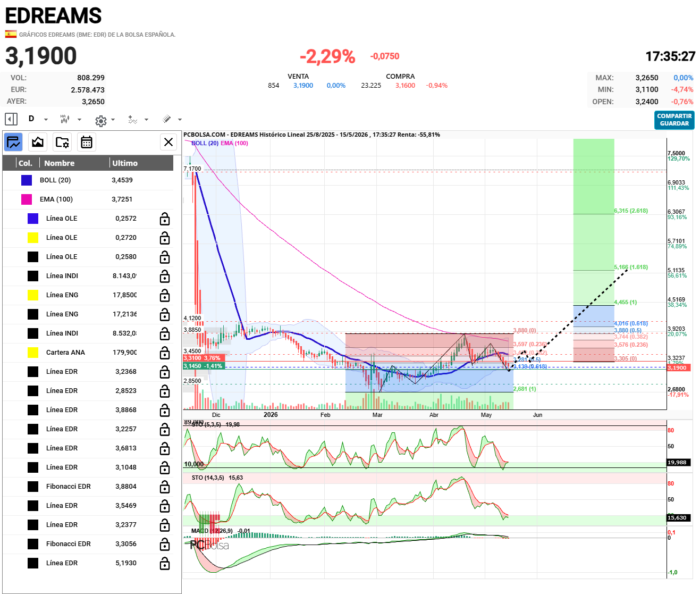700x594 pixels.
Task: Select the BOLL (20) row name in panel
Action: [55, 180]
